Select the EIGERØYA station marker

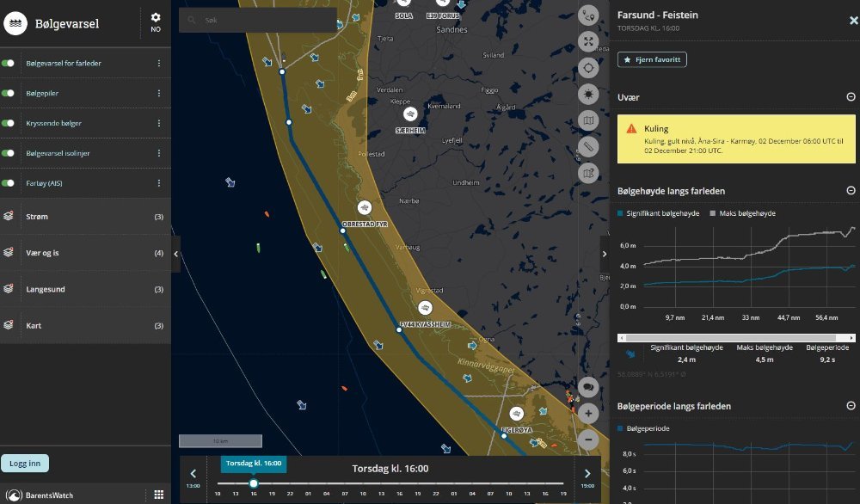pos(517,414)
